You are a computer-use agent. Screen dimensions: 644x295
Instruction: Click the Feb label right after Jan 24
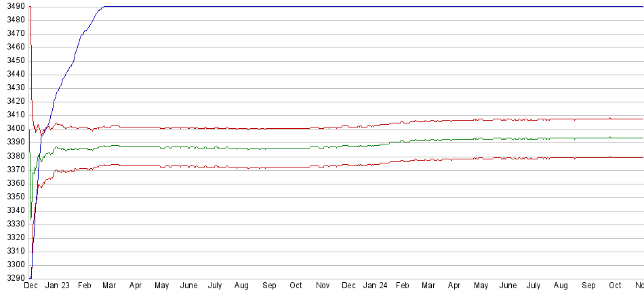coord(402,286)
